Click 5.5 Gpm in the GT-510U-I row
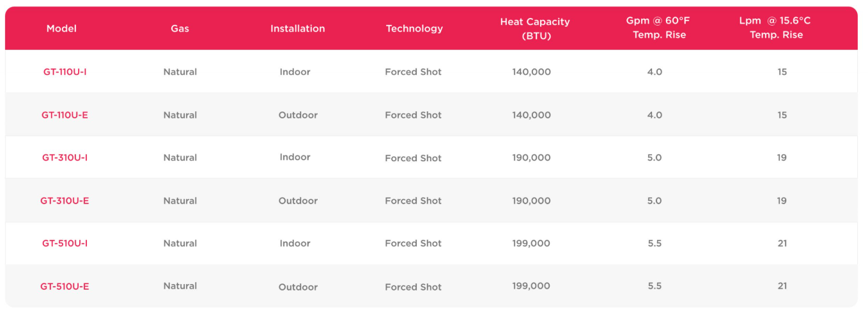This screenshot has height=318, width=868. click(x=655, y=243)
